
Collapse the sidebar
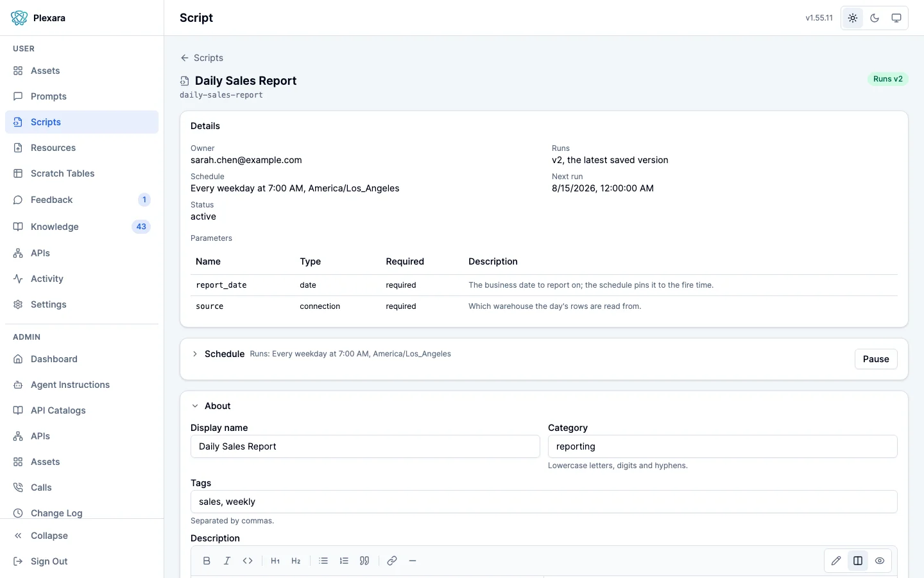pos(81,536)
